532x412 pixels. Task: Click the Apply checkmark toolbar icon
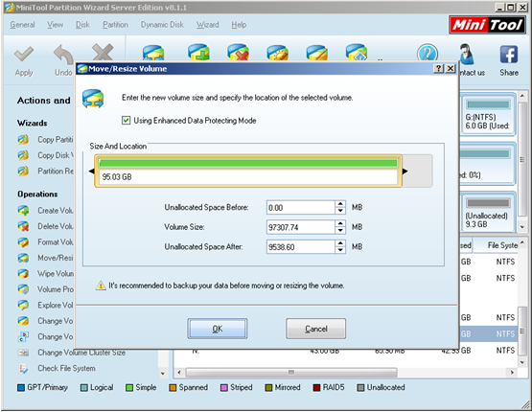click(x=24, y=55)
